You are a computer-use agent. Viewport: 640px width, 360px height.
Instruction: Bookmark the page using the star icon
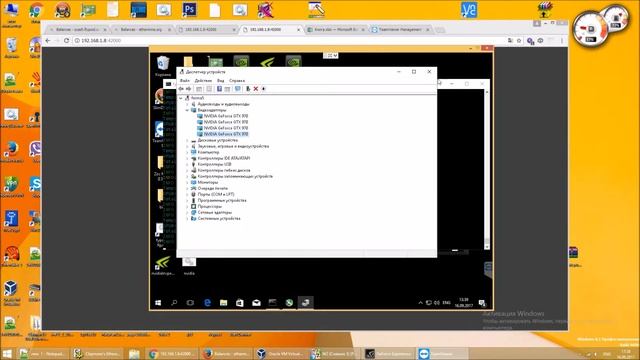[519, 40]
